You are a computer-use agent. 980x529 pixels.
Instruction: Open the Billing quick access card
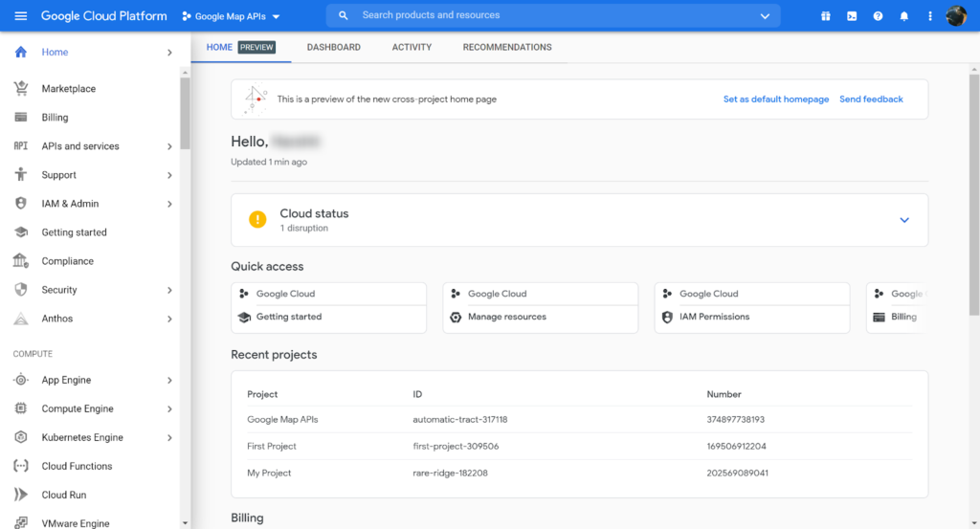pyautogui.click(x=896, y=307)
